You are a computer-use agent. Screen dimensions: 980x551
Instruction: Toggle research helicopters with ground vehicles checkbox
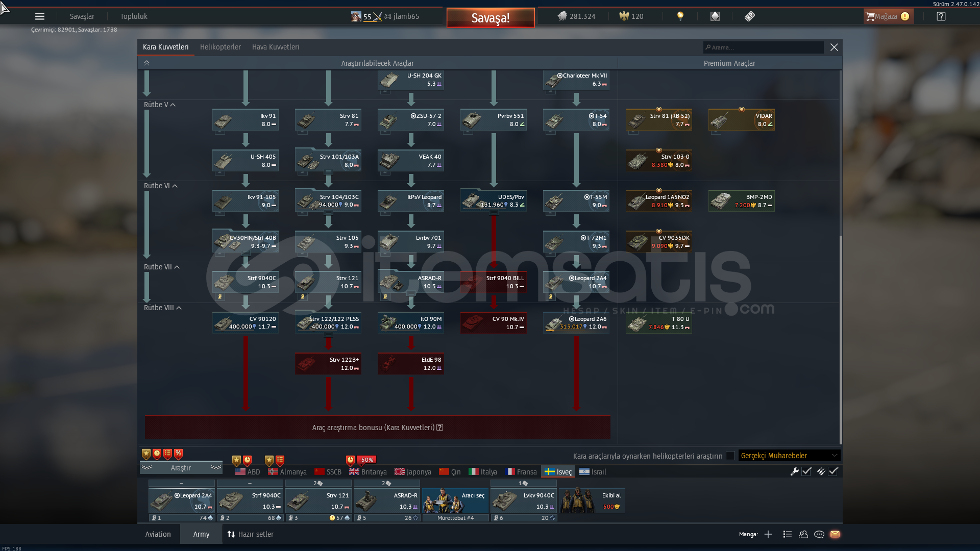point(730,456)
